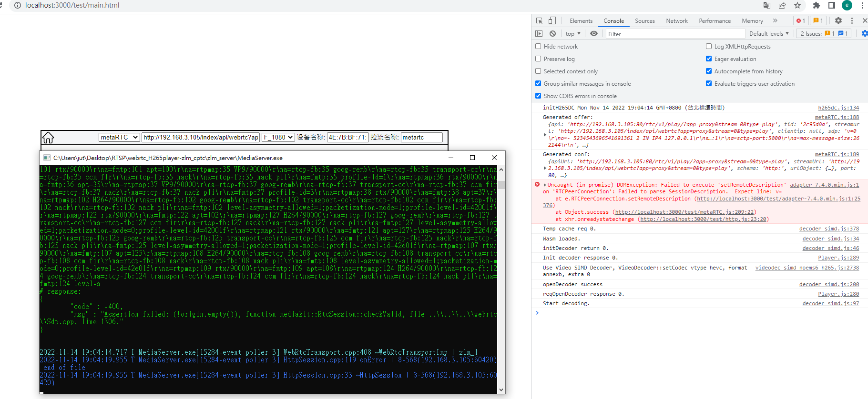Screen dimensions: 868x399
Task: Click the console Filter input
Action: click(675, 34)
